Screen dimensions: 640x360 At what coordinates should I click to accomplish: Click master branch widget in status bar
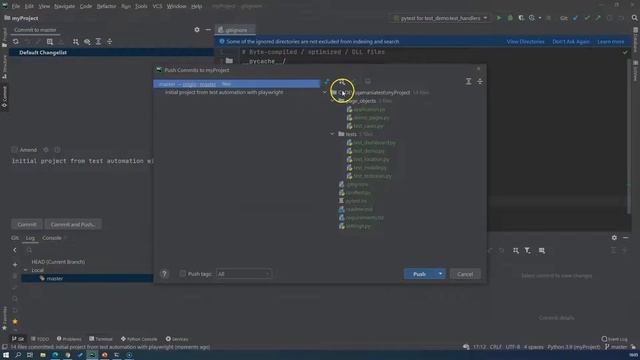coord(616,347)
